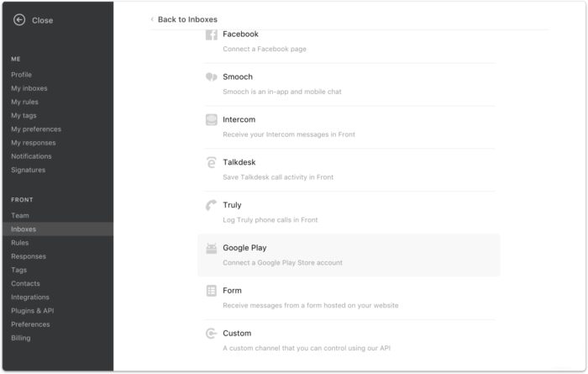This screenshot has height=374, width=588.
Task: Open Profile in the sidebar
Action: click(21, 75)
